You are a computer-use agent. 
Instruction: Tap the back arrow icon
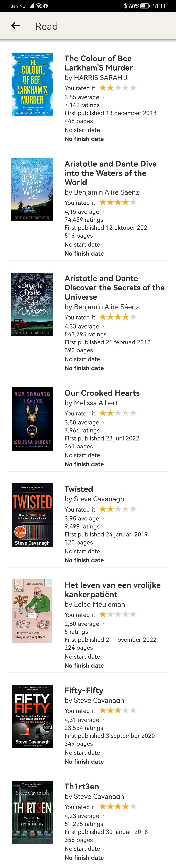[x=15, y=26]
